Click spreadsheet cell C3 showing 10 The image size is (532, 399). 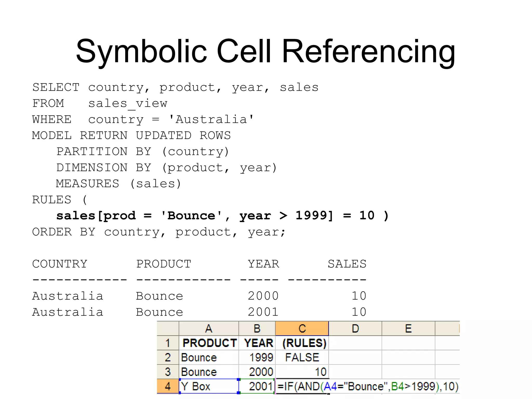tap(302, 372)
